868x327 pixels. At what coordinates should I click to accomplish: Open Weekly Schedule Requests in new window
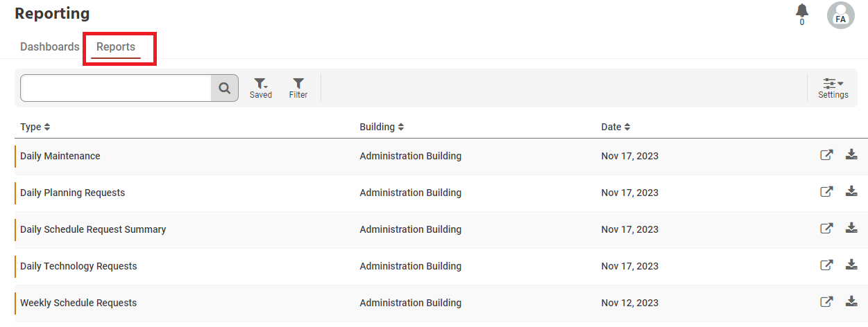[826, 302]
